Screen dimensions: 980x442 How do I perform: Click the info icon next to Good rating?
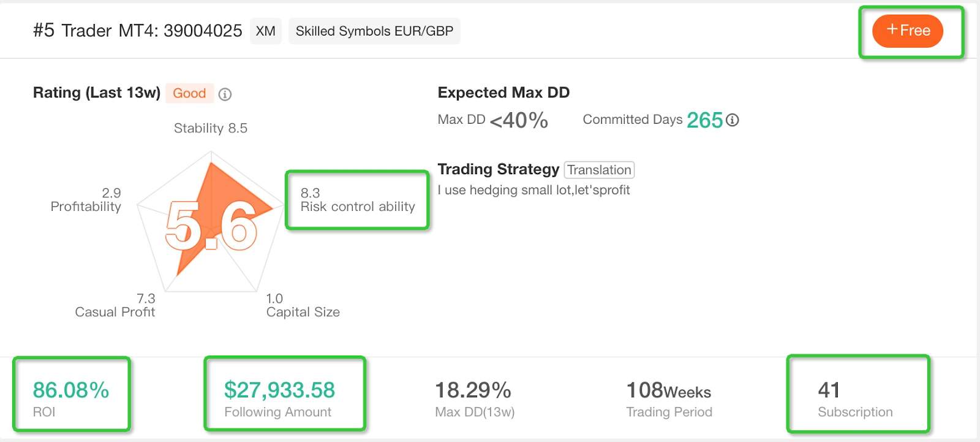click(x=225, y=94)
